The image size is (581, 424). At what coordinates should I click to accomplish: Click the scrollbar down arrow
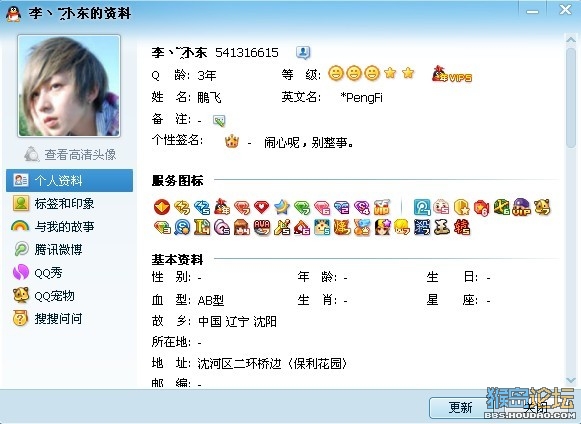[571, 380]
